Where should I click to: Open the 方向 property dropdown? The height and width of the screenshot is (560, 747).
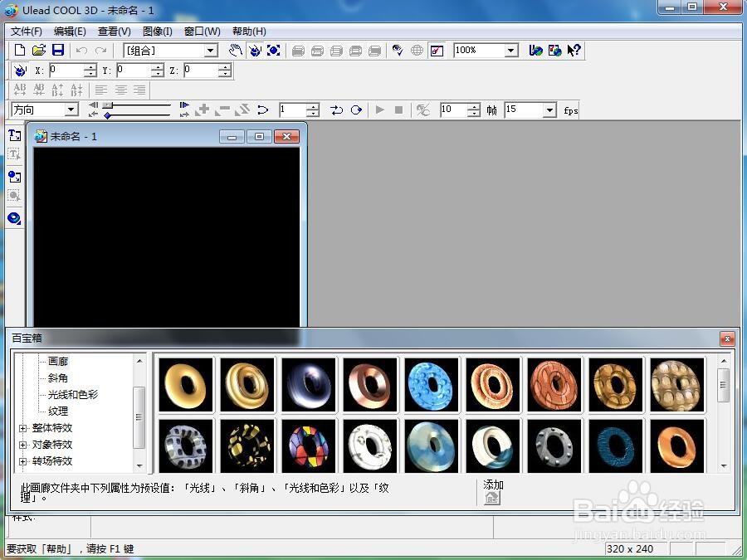(x=71, y=110)
